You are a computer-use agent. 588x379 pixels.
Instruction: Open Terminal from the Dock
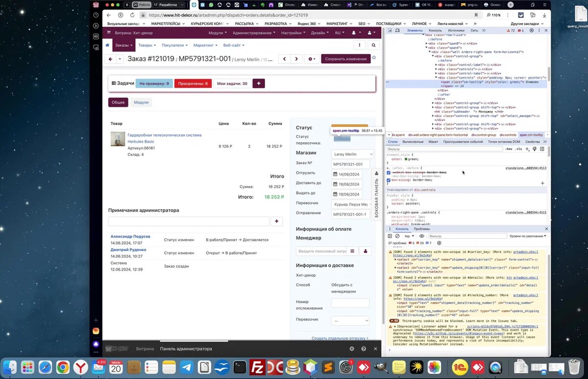[240, 367]
